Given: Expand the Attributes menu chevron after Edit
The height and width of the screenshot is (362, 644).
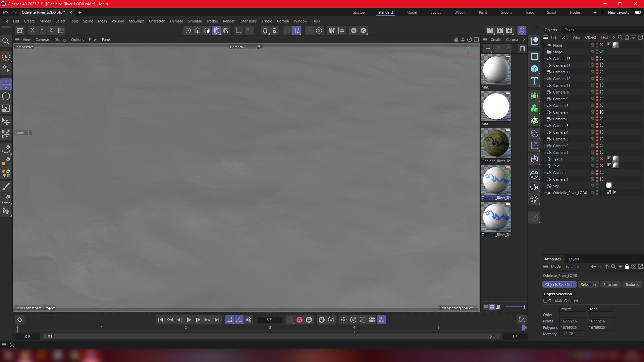Looking at the screenshot, I should 578,266.
